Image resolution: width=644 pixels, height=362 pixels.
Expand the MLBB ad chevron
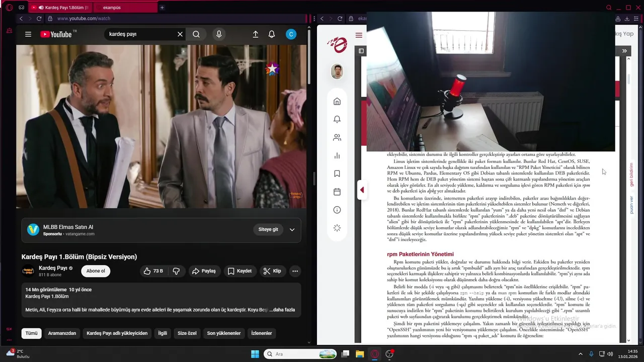click(292, 230)
